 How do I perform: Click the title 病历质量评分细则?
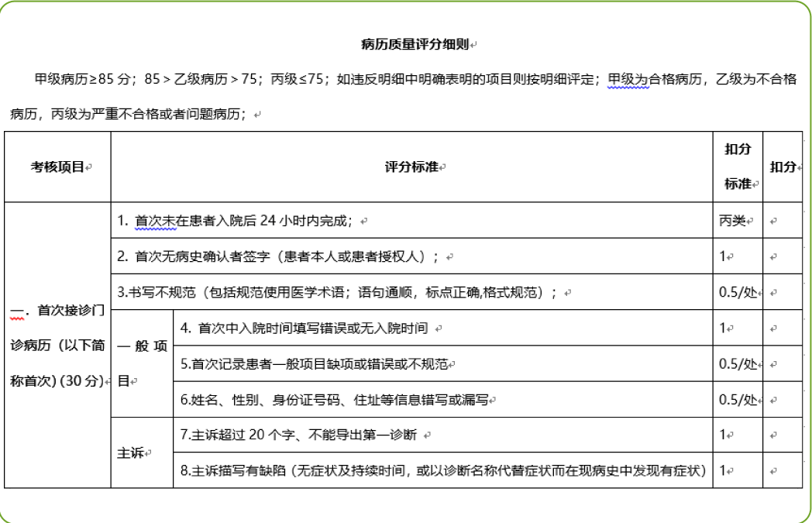pos(415,44)
